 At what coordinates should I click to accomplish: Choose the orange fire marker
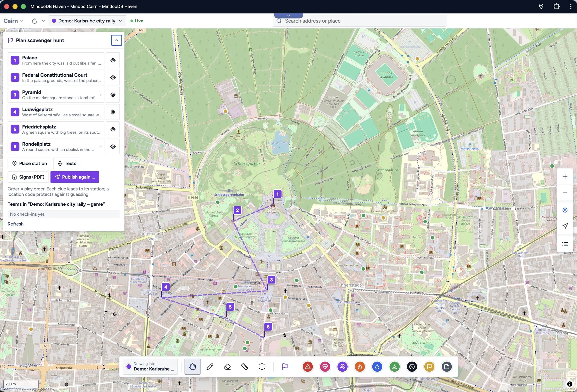point(360,367)
